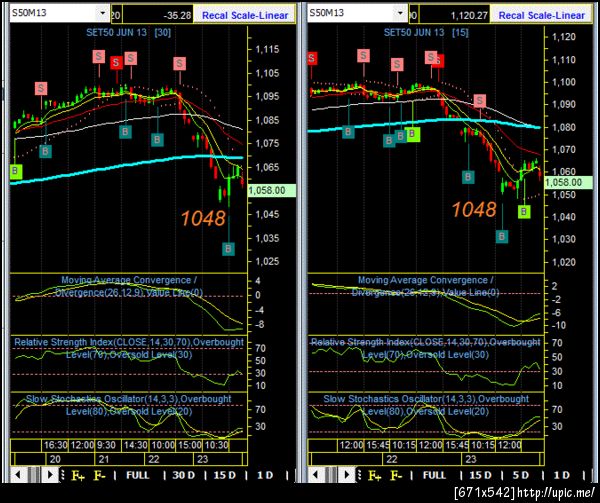
Task: Click the Slow Stochastics label in left chart
Action: tap(129, 405)
